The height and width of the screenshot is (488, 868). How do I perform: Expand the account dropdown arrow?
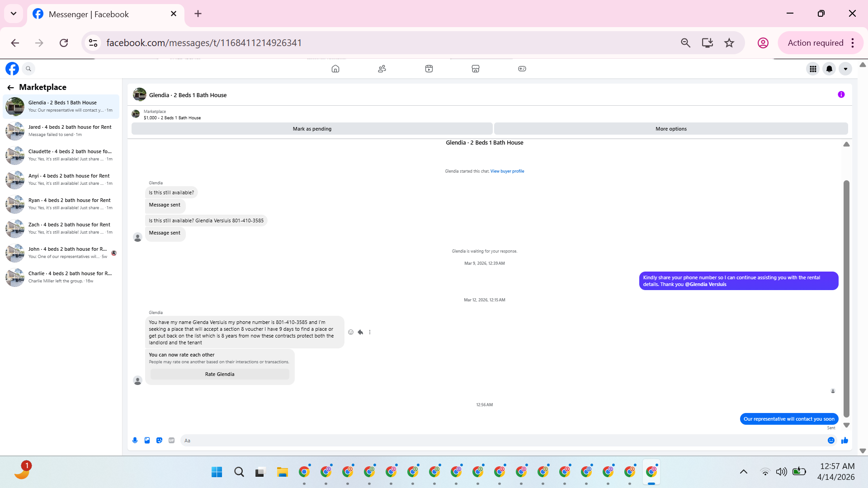pyautogui.click(x=845, y=69)
